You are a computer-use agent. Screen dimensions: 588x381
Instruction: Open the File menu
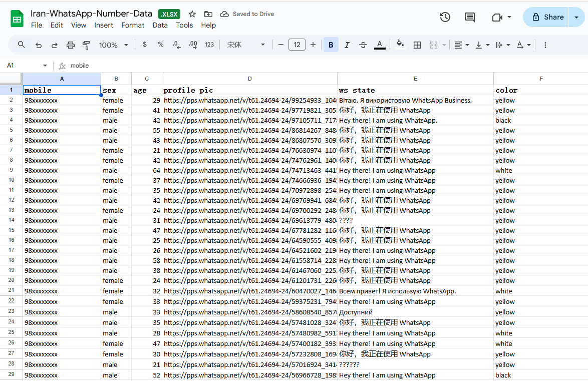tap(37, 25)
